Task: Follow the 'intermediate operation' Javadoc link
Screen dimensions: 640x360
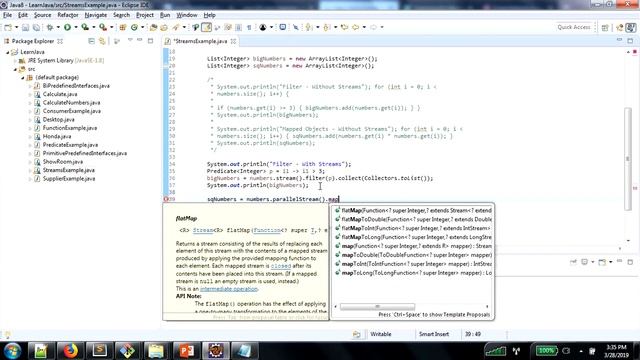Action: [229, 289]
